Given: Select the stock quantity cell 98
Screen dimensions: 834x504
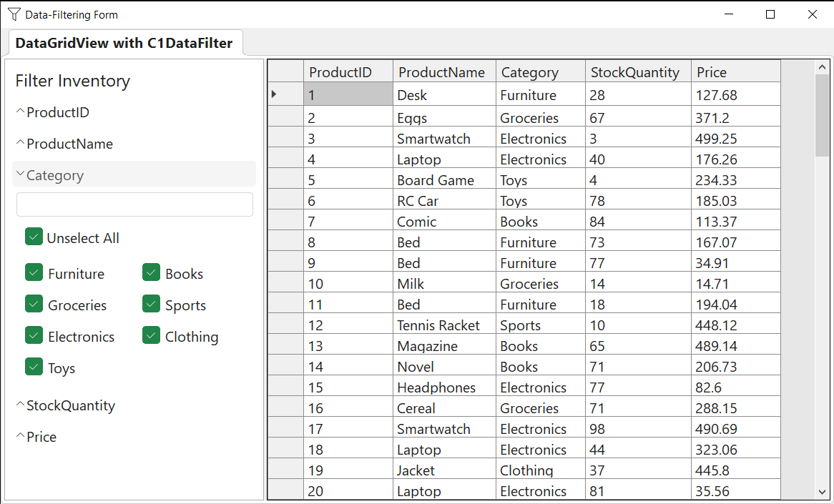Looking at the screenshot, I should [x=638, y=427].
